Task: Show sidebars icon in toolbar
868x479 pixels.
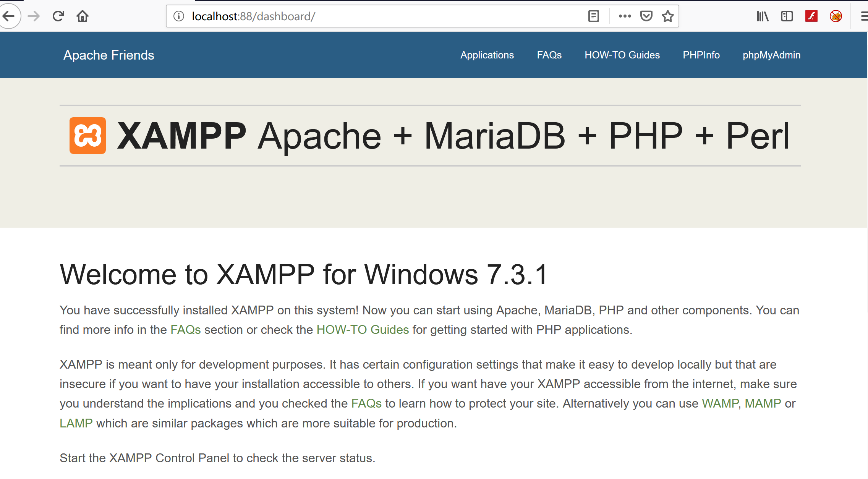Action: coord(787,16)
